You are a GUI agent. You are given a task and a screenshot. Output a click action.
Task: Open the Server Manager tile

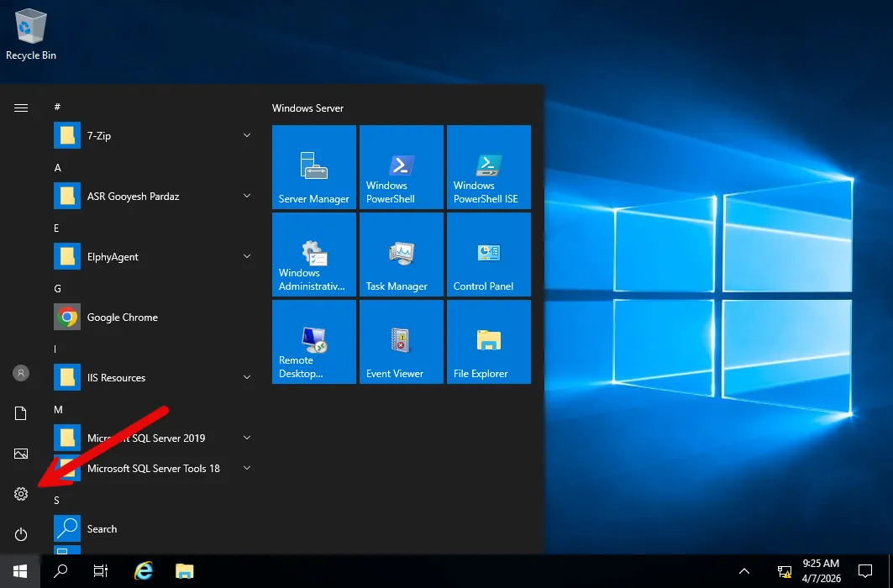314,167
